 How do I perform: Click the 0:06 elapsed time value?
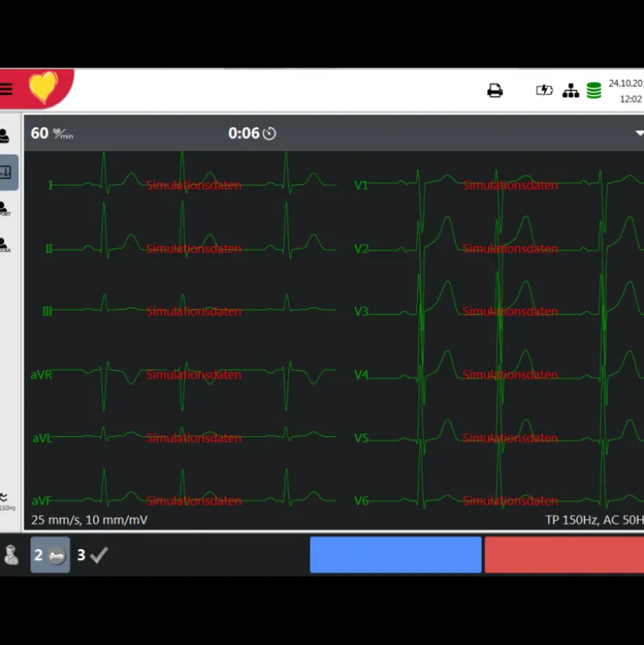[x=244, y=133]
